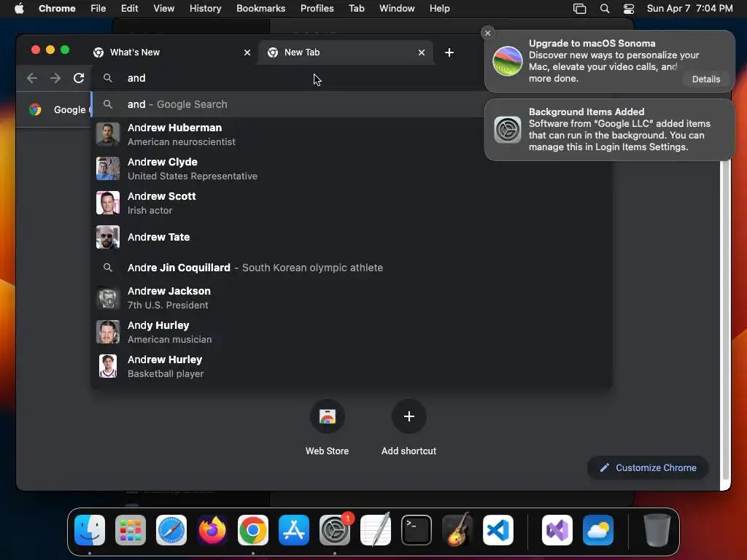Choose Andrew Hurley basketball player suggestion
This screenshot has width=747, height=560.
click(x=351, y=366)
